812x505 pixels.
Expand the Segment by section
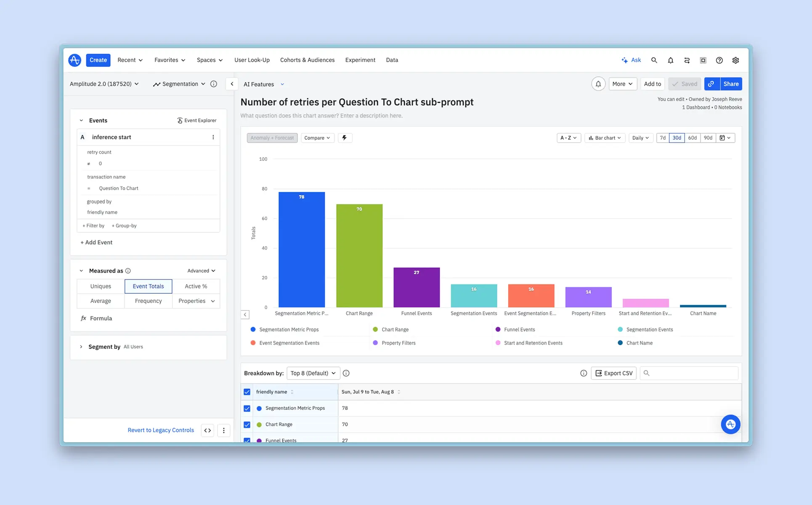click(x=81, y=347)
